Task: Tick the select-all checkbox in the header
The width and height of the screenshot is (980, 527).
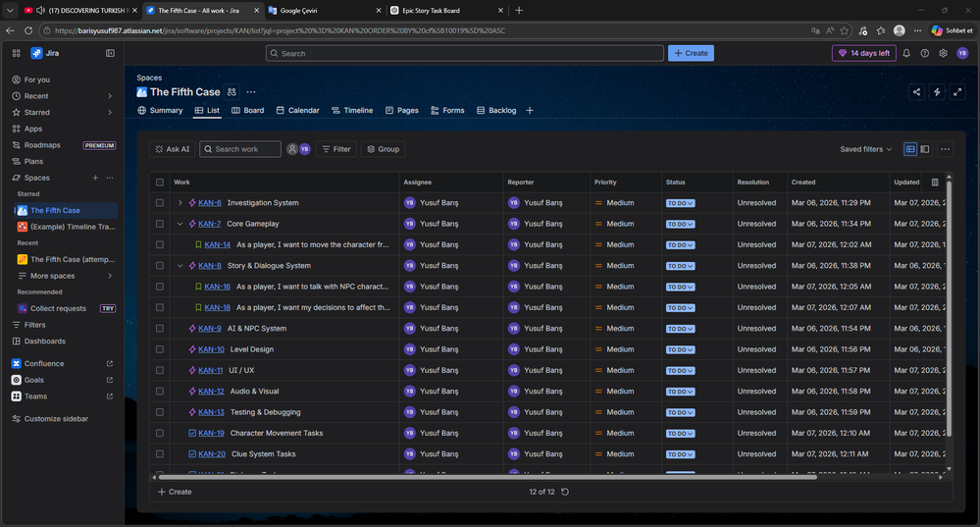Action: [160, 183]
